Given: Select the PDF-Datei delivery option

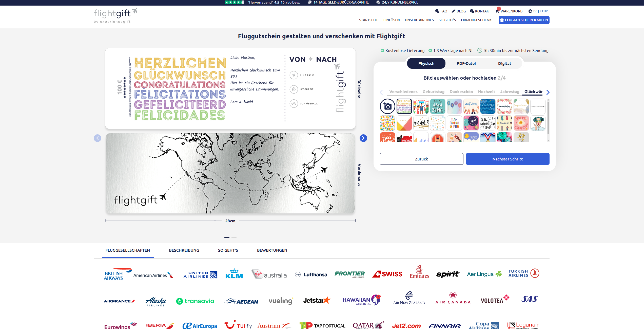Looking at the screenshot, I should tap(466, 63).
